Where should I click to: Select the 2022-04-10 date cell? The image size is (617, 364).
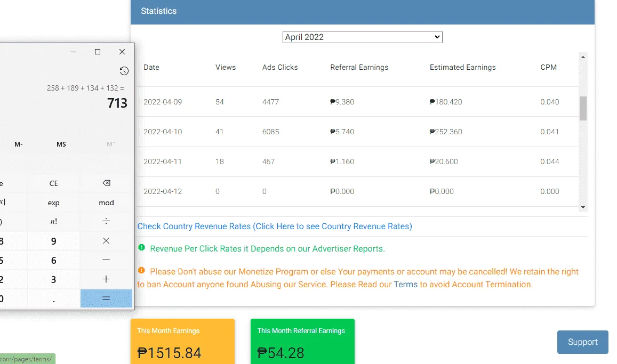point(163,132)
